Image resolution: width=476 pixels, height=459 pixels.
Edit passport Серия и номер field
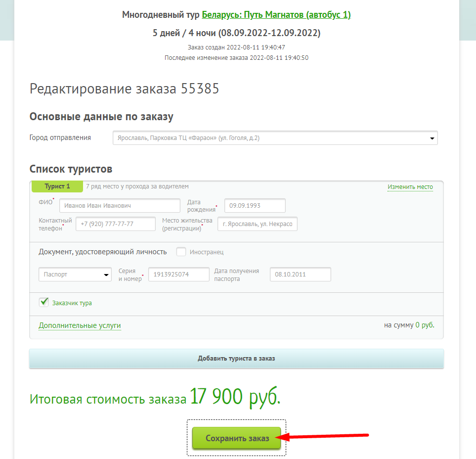pos(179,275)
